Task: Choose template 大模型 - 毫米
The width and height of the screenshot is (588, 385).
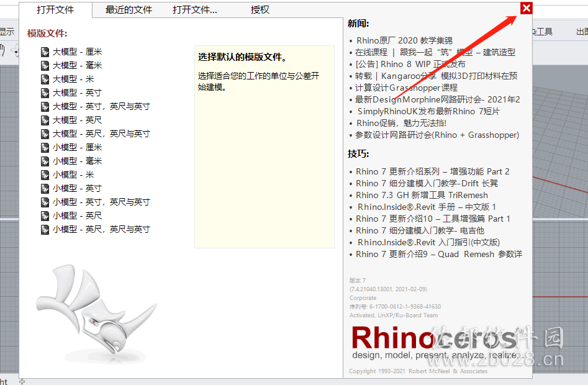Action: [x=77, y=65]
